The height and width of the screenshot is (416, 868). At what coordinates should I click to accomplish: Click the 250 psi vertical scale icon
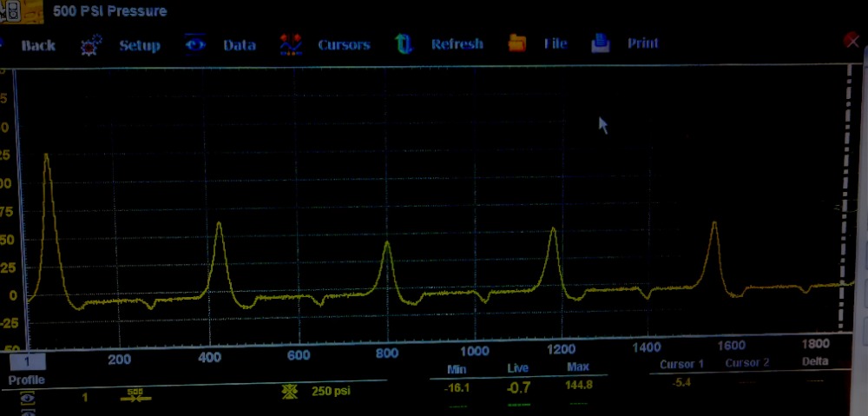290,392
